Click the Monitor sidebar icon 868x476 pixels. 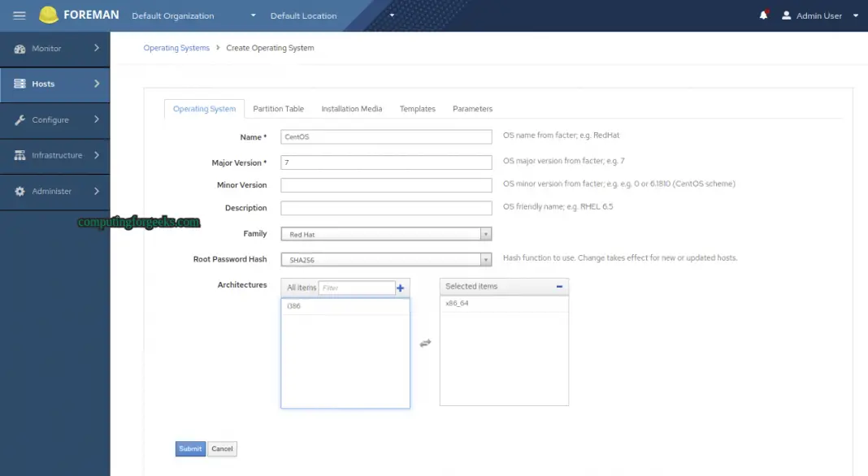coord(20,49)
